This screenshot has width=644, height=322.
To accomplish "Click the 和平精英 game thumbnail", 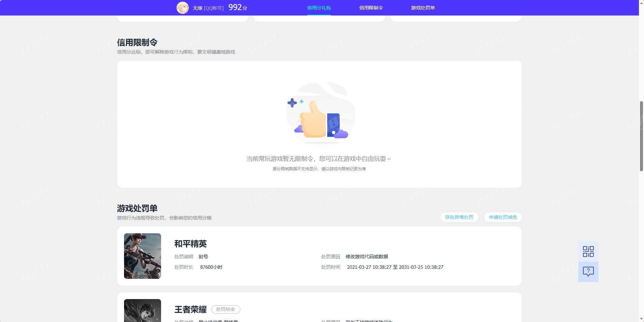I will [x=143, y=256].
